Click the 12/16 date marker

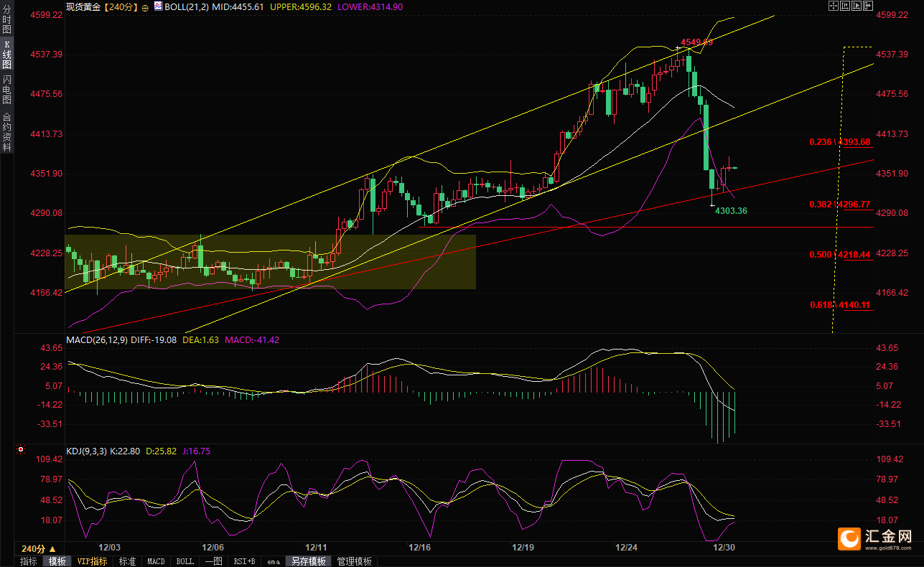pyautogui.click(x=420, y=548)
